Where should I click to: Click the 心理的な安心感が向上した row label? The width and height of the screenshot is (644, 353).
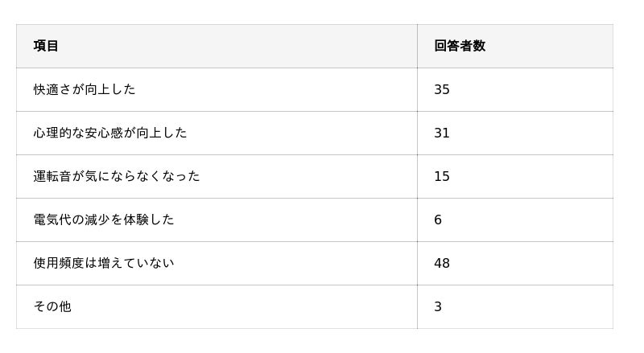coord(110,133)
